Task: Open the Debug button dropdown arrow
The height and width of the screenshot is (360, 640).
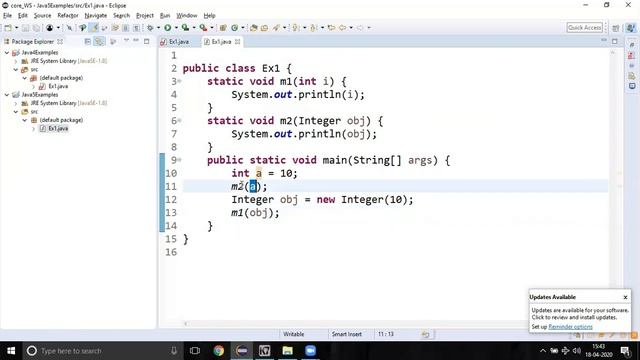Action: (158, 28)
